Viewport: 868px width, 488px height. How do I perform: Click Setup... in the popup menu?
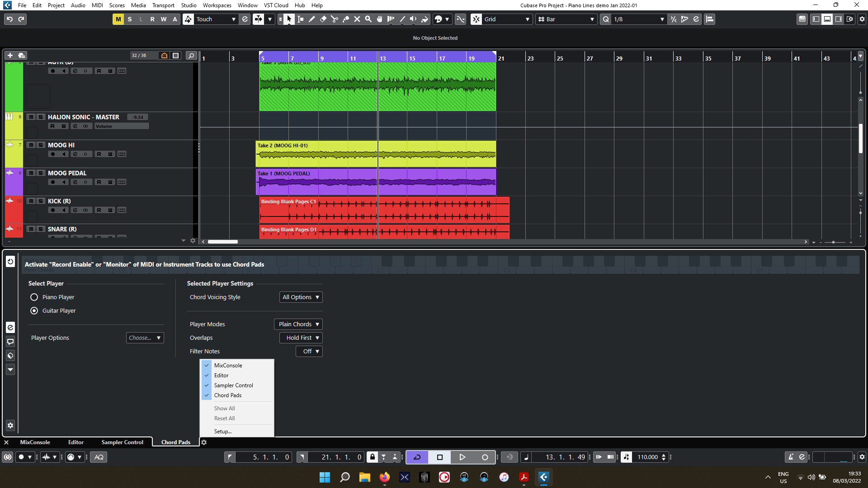click(x=222, y=431)
